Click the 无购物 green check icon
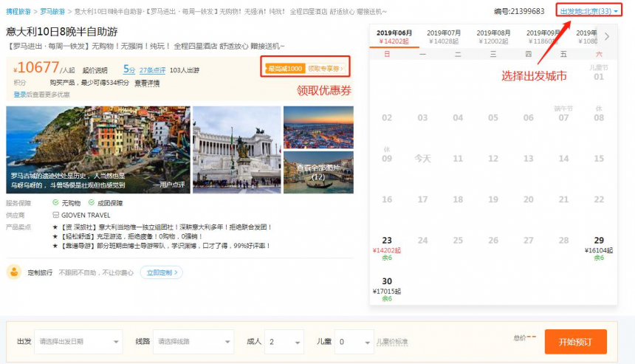Viewport: 635px width, 364px height. (x=55, y=202)
